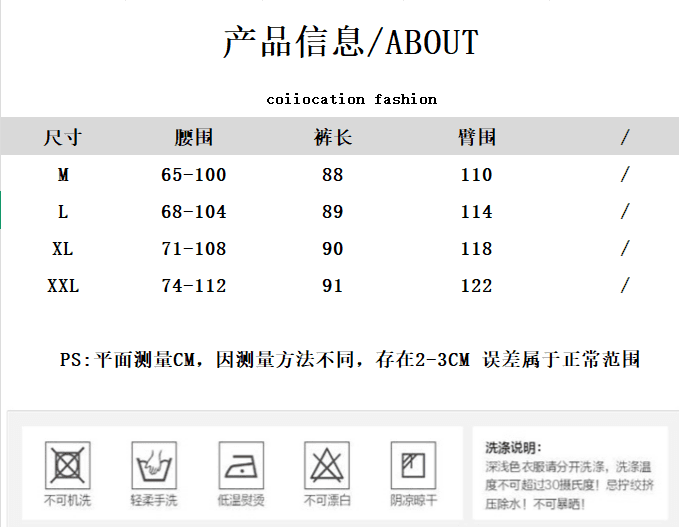This screenshot has width=679, height=527.
Task: Click pants length value 91
Action: point(333,286)
